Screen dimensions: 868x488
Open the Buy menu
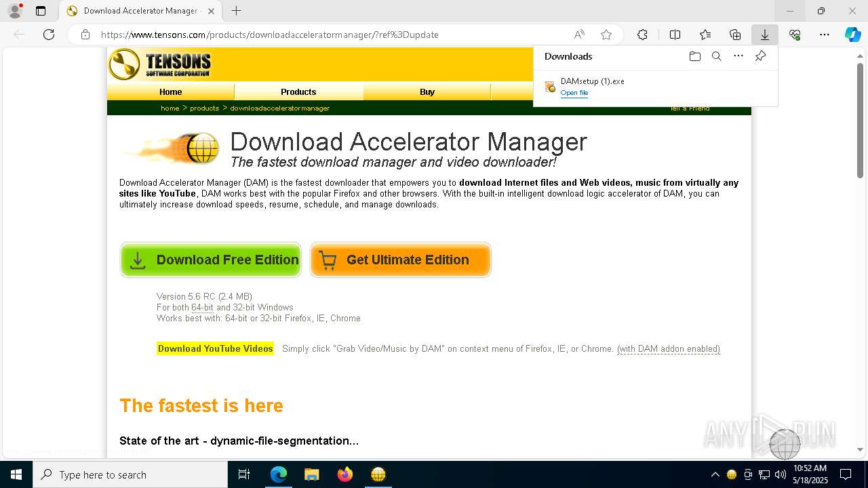pyautogui.click(x=427, y=91)
